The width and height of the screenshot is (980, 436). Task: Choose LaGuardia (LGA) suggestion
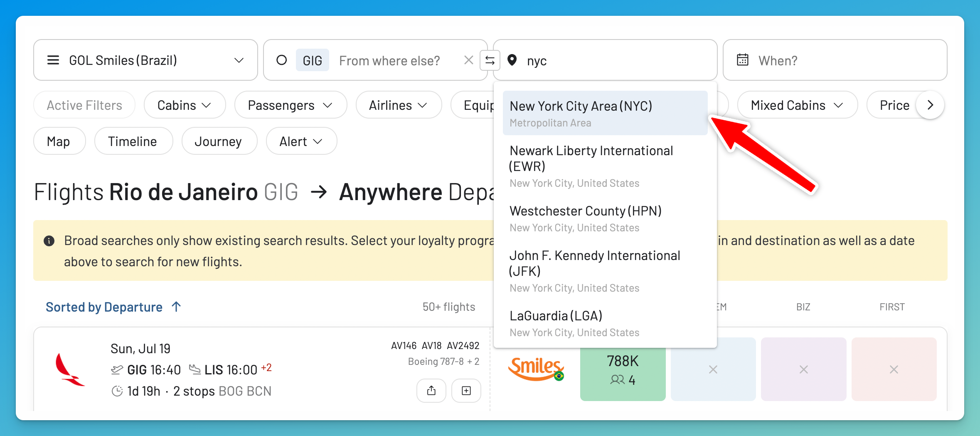pyautogui.click(x=605, y=323)
